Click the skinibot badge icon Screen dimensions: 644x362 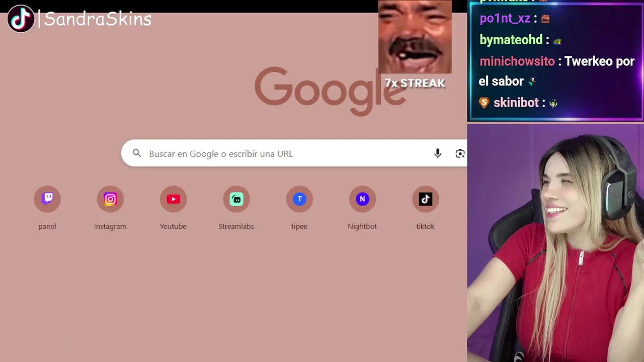click(x=484, y=103)
